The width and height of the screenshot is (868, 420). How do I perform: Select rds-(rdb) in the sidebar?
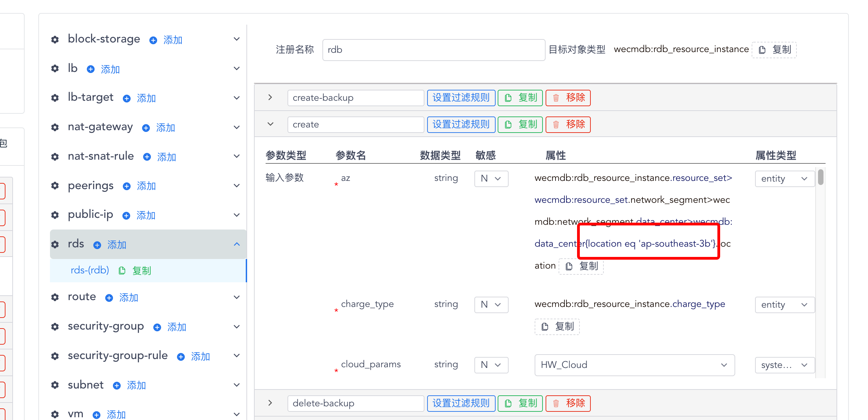[x=90, y=270]
